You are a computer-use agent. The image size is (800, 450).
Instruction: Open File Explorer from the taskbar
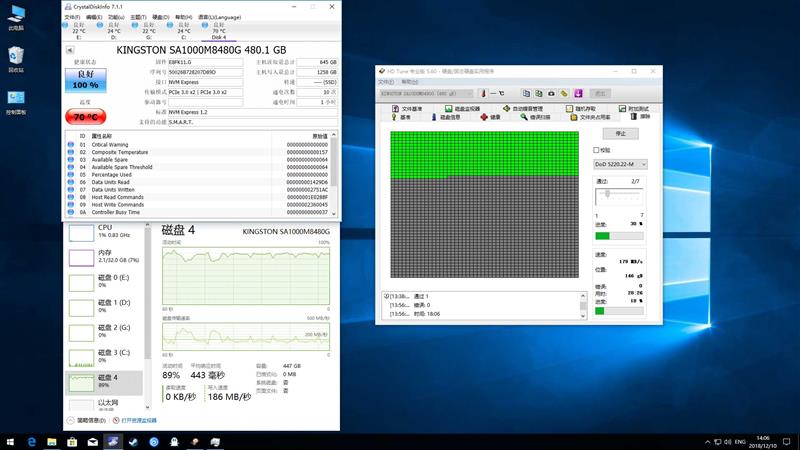(x=52, y=442)
